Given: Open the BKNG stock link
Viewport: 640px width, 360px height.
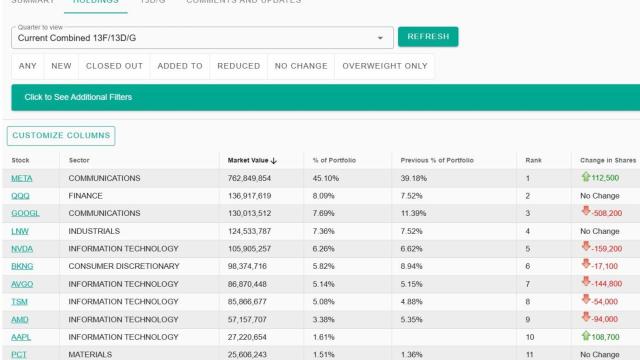Looking at the screenshot, I should (x=22, y=267).
